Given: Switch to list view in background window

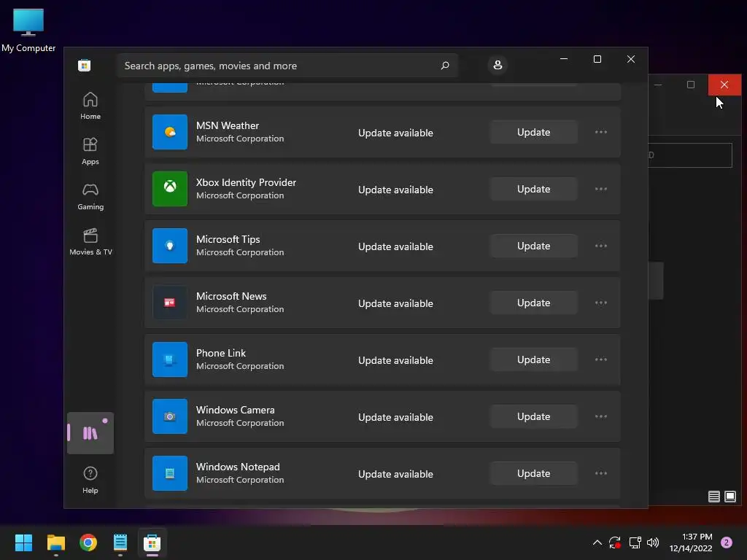Looking at the screenshot, I should point(713,497).
